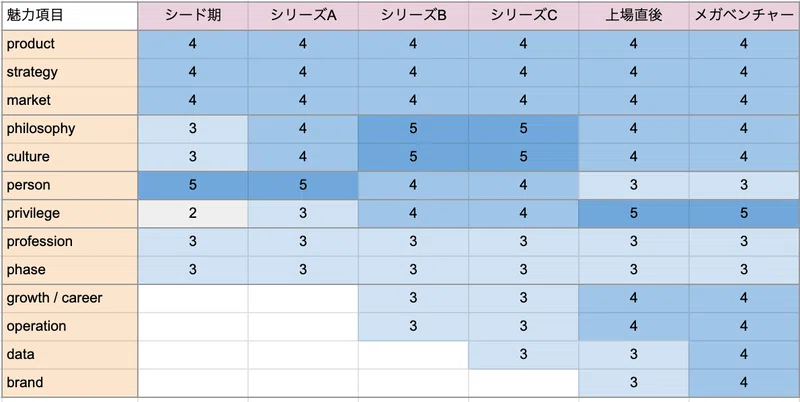800x402 pixels.
Task: Click the culture value under シリーズB
Action: tap(413, 157)
